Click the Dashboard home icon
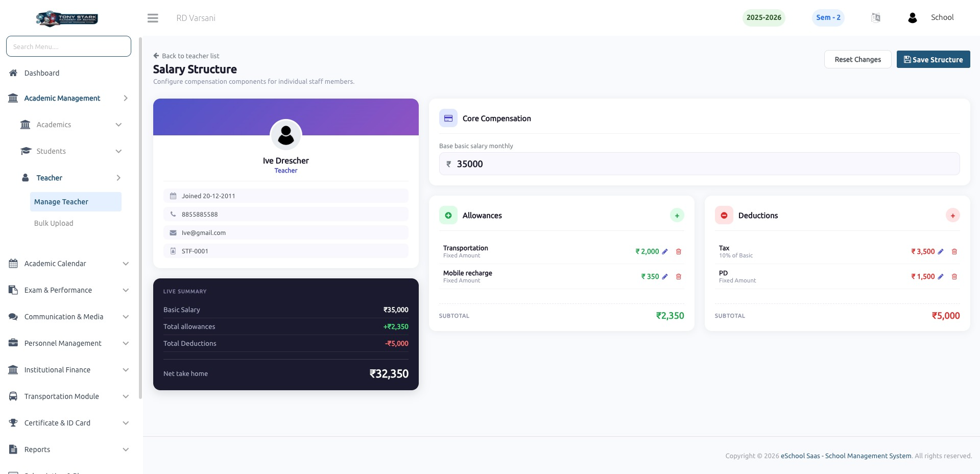The image size is (980, 474). (x=13, y=73)
